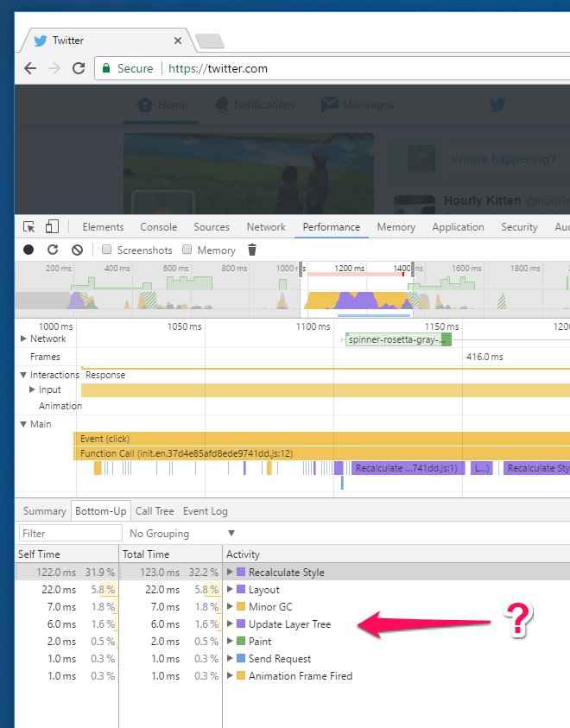Click the Twitter Messages nav link
Screen dimensions: 570x728
(x=358, y=105)
